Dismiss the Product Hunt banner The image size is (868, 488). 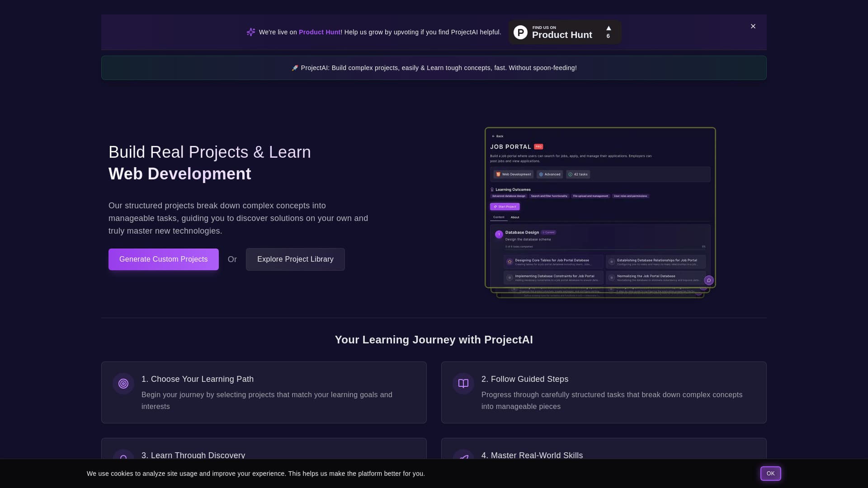[753, 26]
